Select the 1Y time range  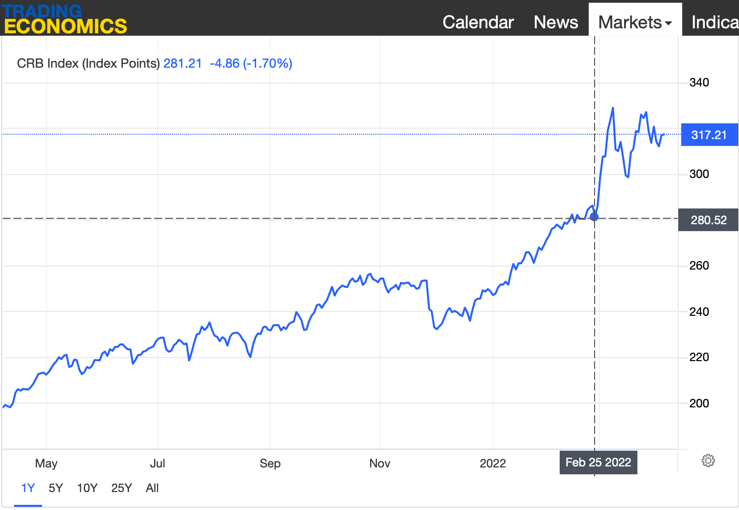(28, 488)
